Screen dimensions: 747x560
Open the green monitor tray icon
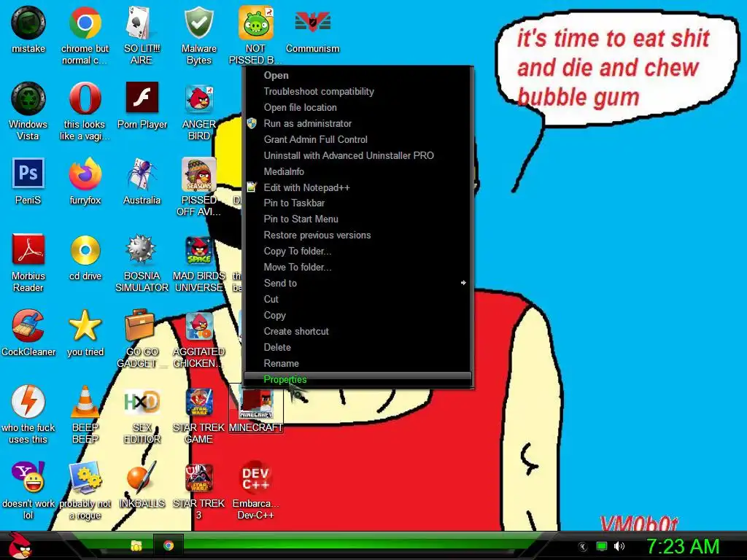point(602,546)
